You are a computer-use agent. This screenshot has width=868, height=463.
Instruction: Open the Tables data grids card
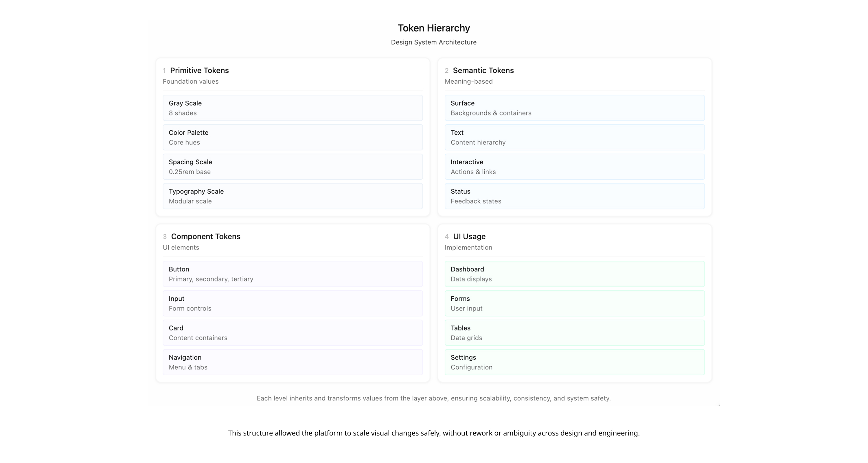tap(575, 332)
